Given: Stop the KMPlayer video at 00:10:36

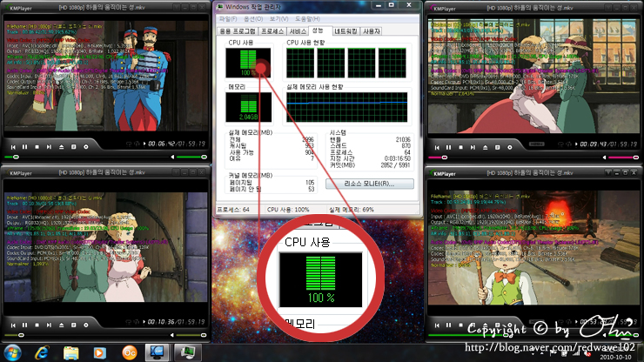Looking at the screenshot, I should pyautogui.click(x=37, y=325).
